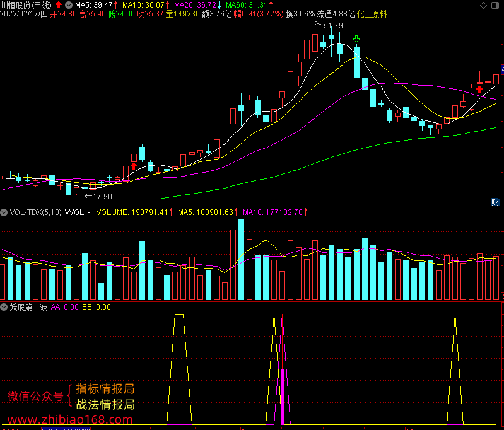This screenshot has width=504, height=430.
Task: Click the MA10: 36.07 label
Action: 143,5
